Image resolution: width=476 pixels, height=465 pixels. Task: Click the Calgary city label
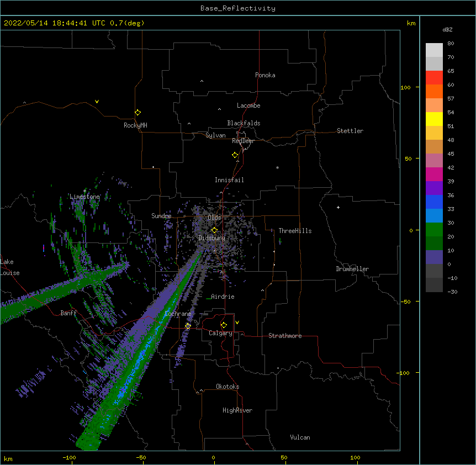220,333
